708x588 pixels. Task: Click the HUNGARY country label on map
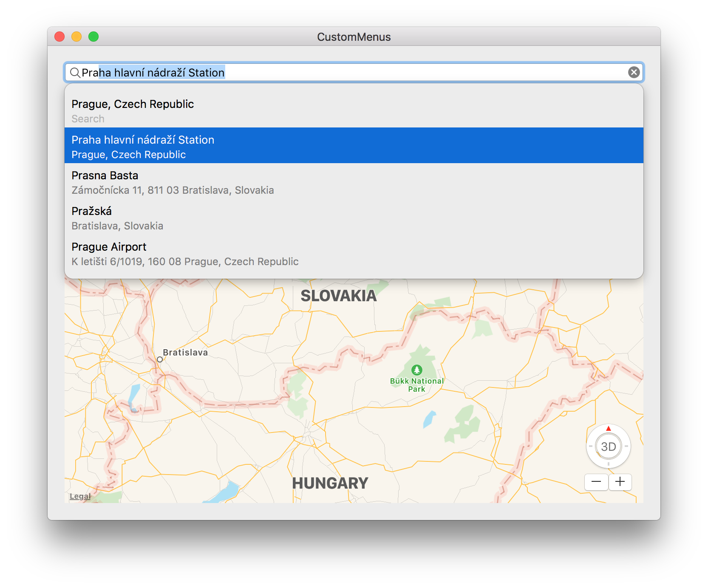[x=330, y=483]
